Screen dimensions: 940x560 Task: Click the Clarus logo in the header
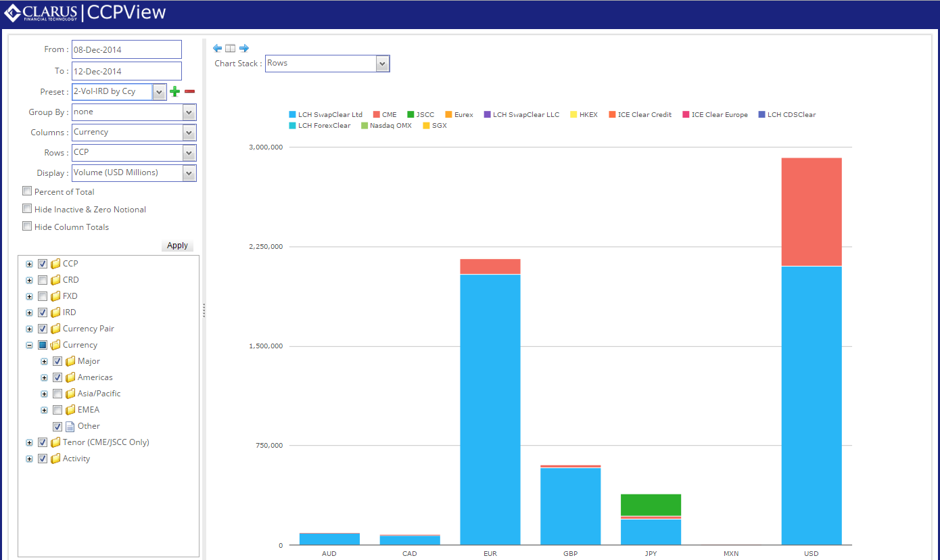coord(41,13)
